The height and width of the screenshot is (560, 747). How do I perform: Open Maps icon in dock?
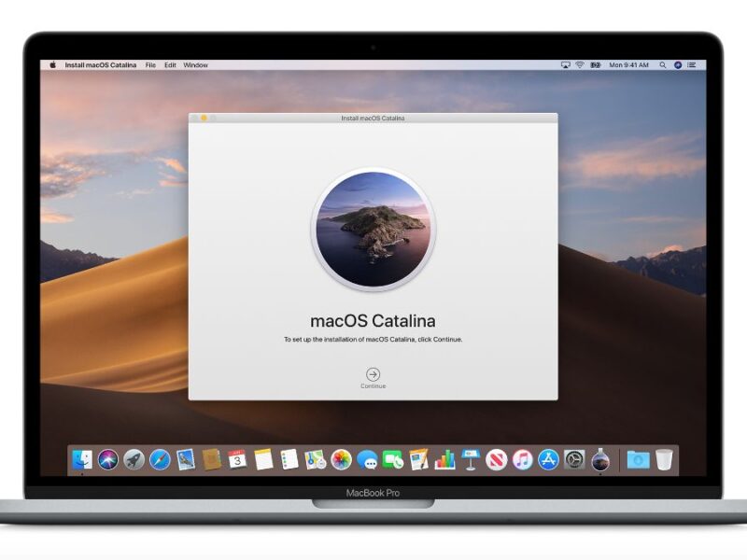click(x=315, y=460)
